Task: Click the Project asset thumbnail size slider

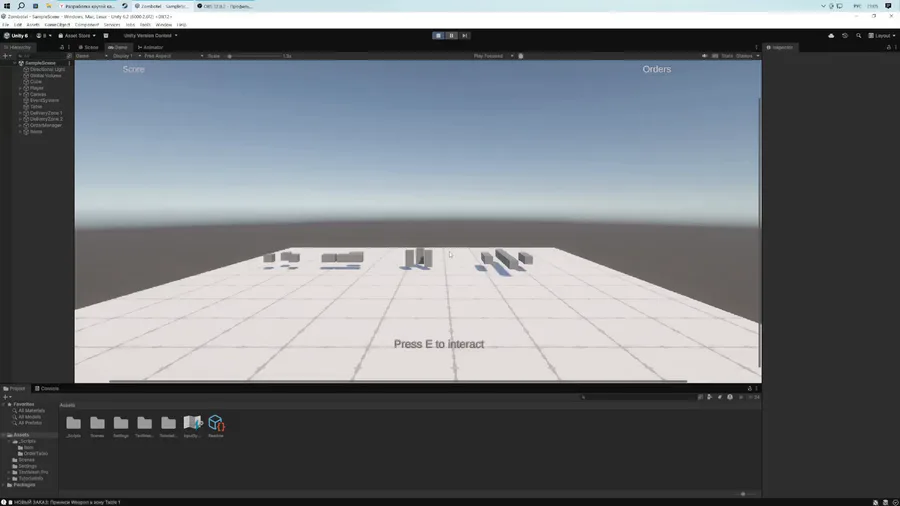Action: coord(743,494)
